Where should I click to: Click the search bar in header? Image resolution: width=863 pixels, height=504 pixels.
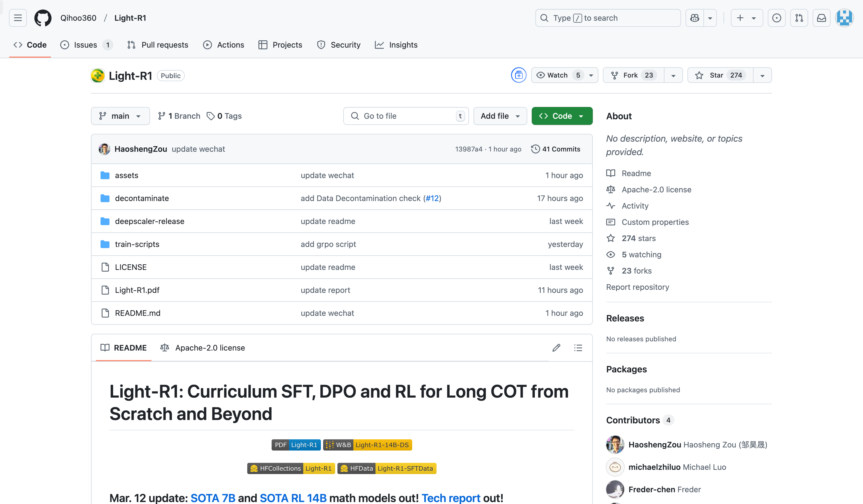click(608, 18)
